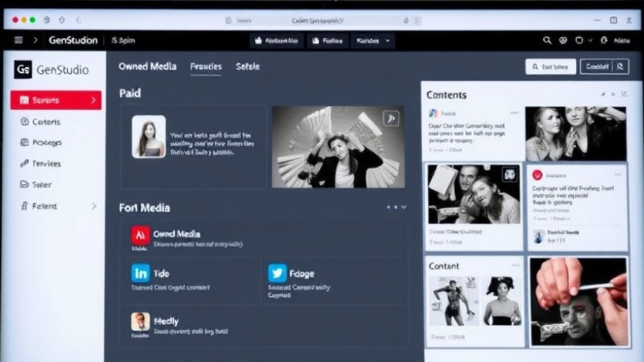
Task: Click the overlay icon on the couple photo
Action: pyautogui.click(x=509, y=175)
